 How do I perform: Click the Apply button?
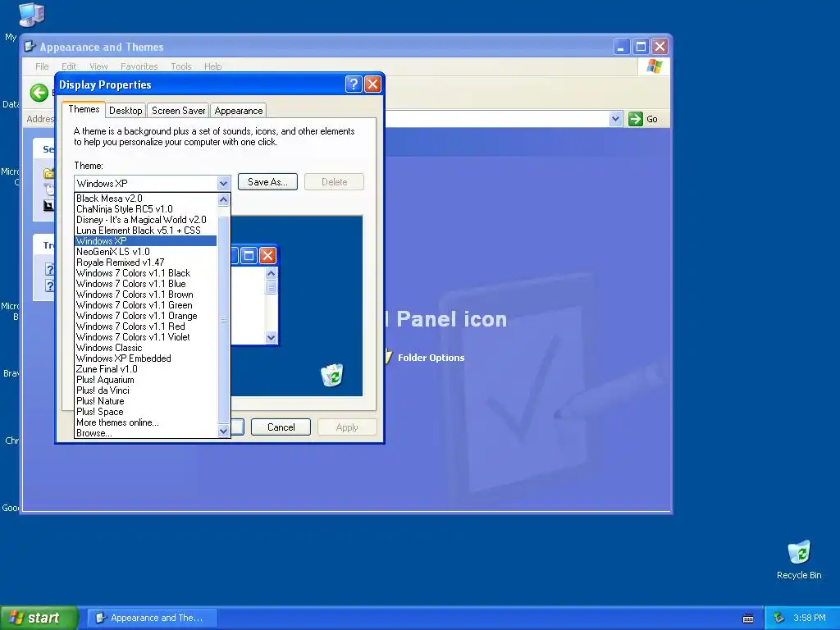[x=347, y=427]
